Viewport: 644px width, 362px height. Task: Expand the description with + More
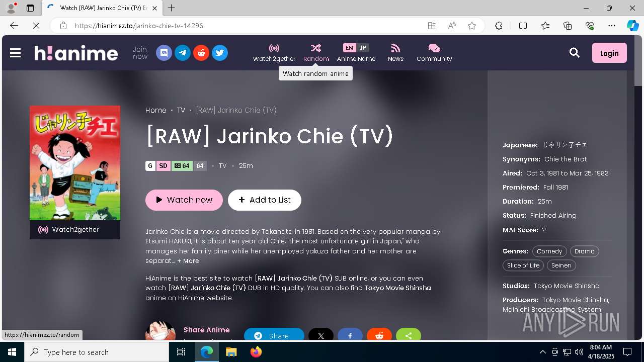pos(188,261)
